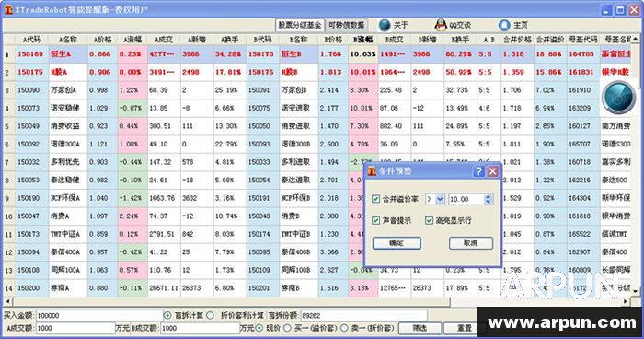Click the 买入金额 input field
644x339 pixels.
pyautogui.click(x=99, y=316)
